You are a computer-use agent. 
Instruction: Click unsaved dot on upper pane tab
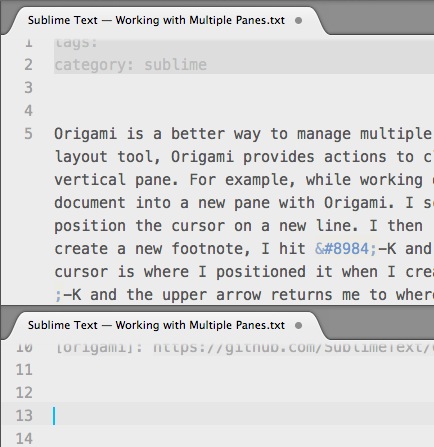(299, 21)
